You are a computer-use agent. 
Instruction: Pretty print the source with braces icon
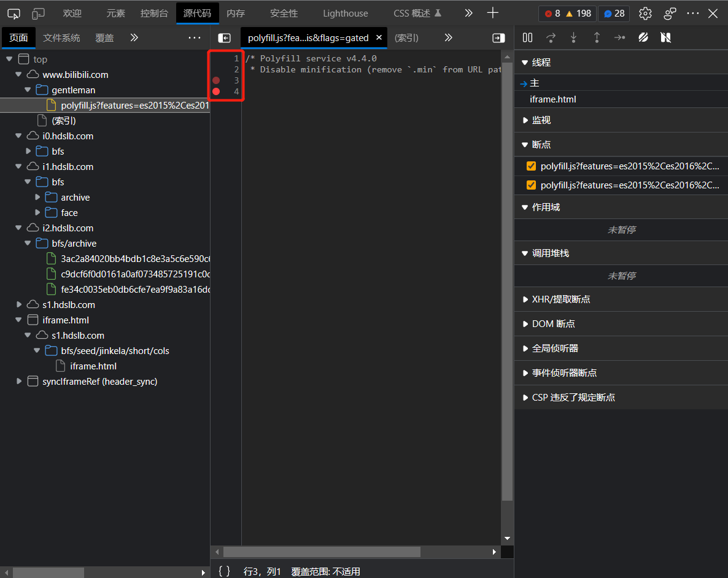point(224,571)
